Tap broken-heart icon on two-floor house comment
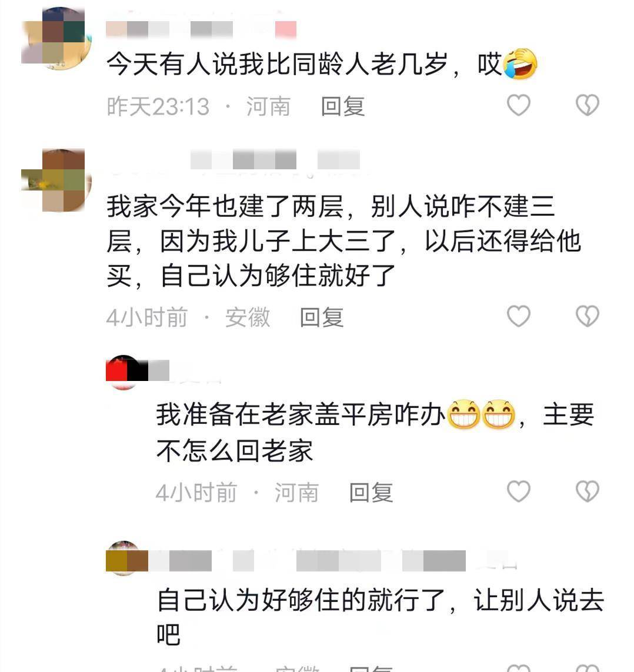This screenshot has height=672, width=634. click(x=587, y=316)
